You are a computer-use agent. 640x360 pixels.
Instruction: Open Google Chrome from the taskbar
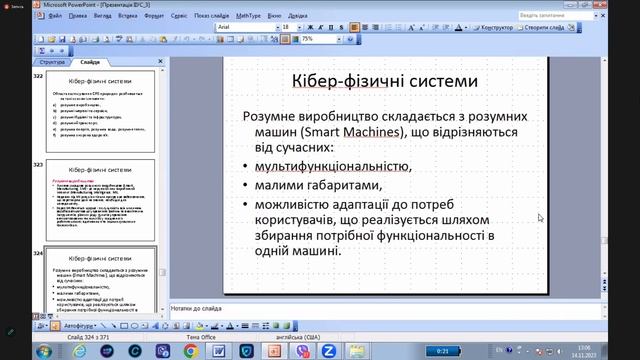(191, 351)
